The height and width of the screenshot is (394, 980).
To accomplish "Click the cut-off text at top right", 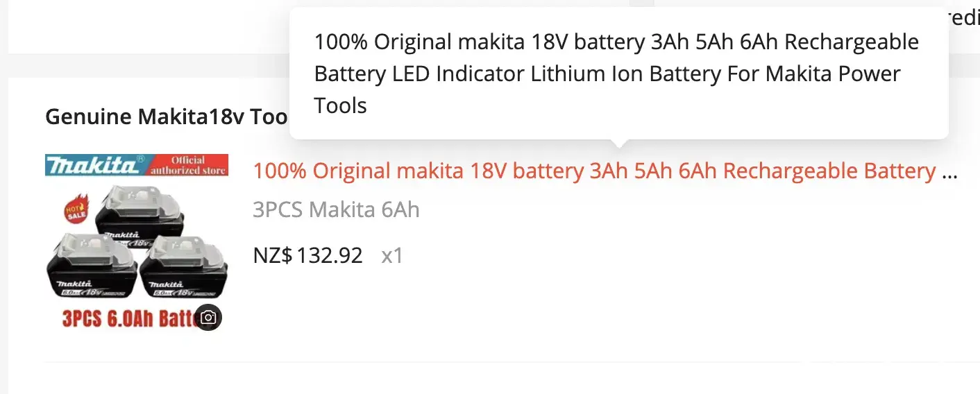I will pyautogui.click(x=963, y=19).
